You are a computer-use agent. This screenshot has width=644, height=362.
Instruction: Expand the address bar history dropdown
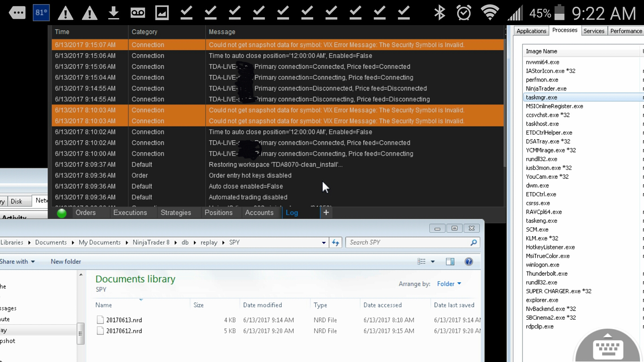(x=324, y=243)
